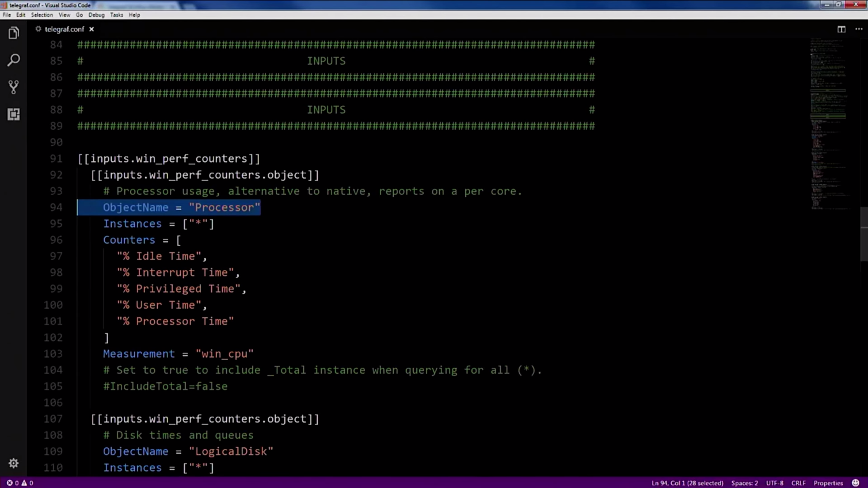Open the Tasks menu

(x=117, y=15)
